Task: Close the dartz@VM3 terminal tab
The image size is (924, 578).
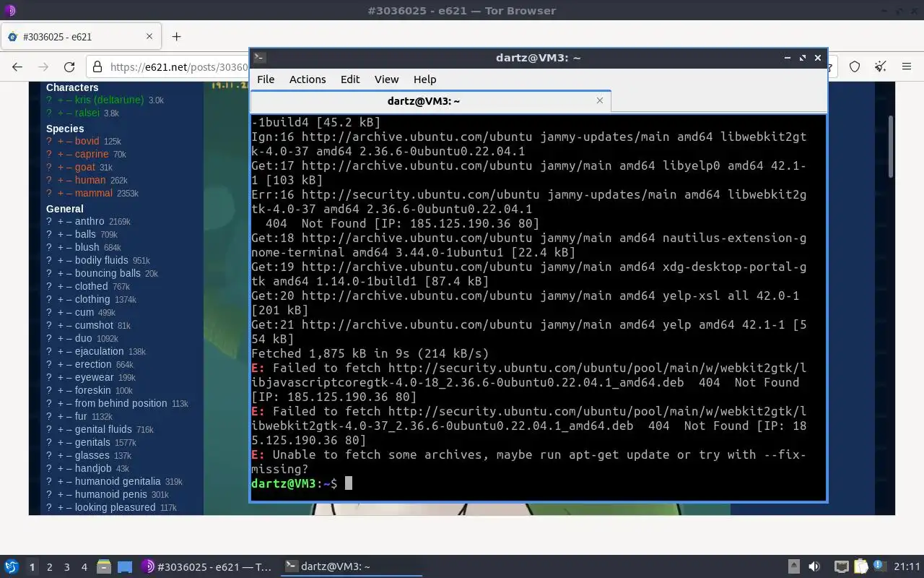Action: [x=599, y=100]
